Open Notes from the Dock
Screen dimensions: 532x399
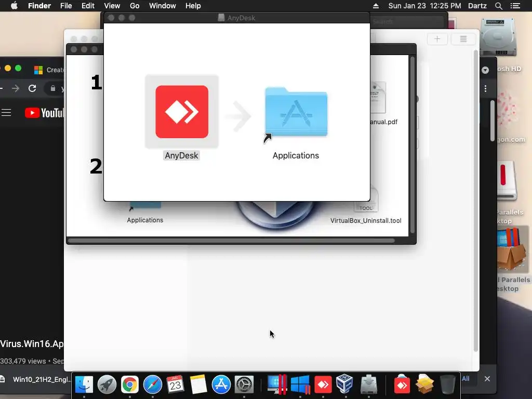[198, 384]
